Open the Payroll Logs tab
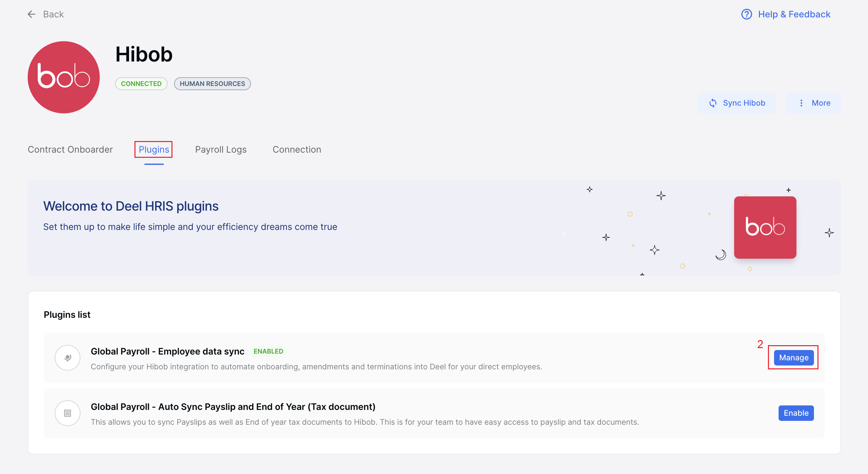This screenshot has height=474, width=868. (x=221, y=149)
